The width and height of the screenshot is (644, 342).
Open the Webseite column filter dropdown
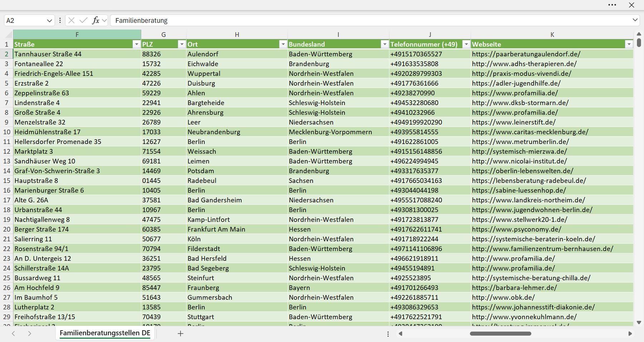pos(629,44)
